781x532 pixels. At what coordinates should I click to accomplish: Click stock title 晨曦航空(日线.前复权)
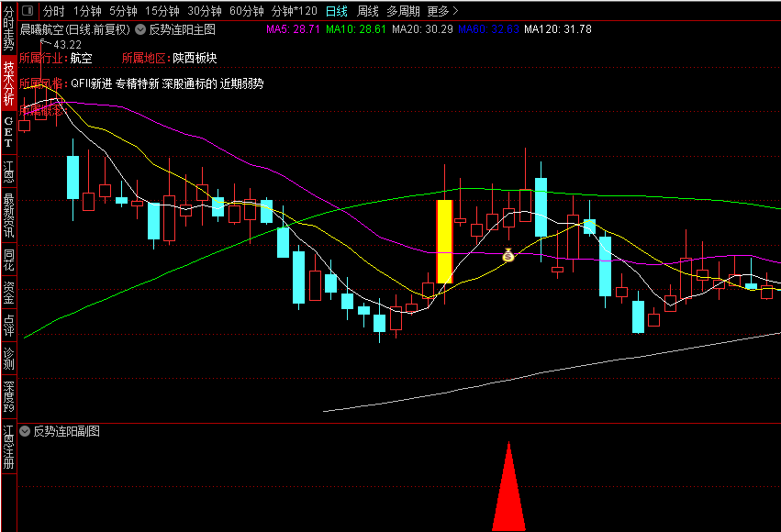(75, 29)
